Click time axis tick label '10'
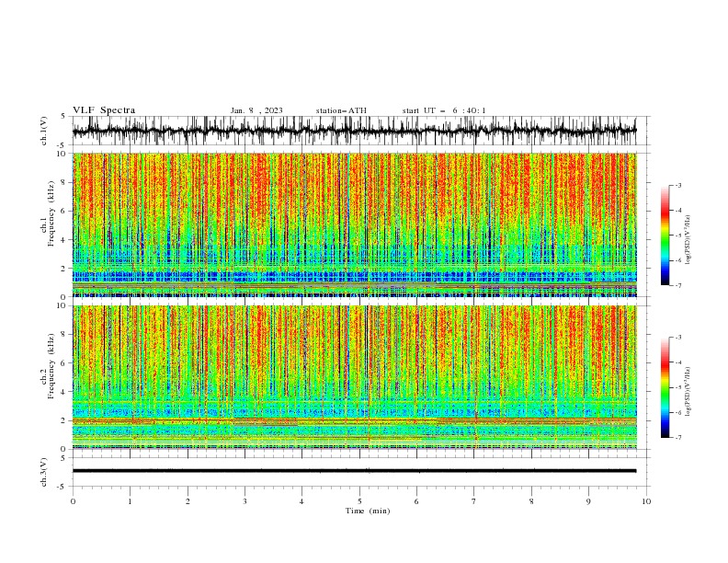The height and width of the screenshot is (563, 728). [646, 501]
